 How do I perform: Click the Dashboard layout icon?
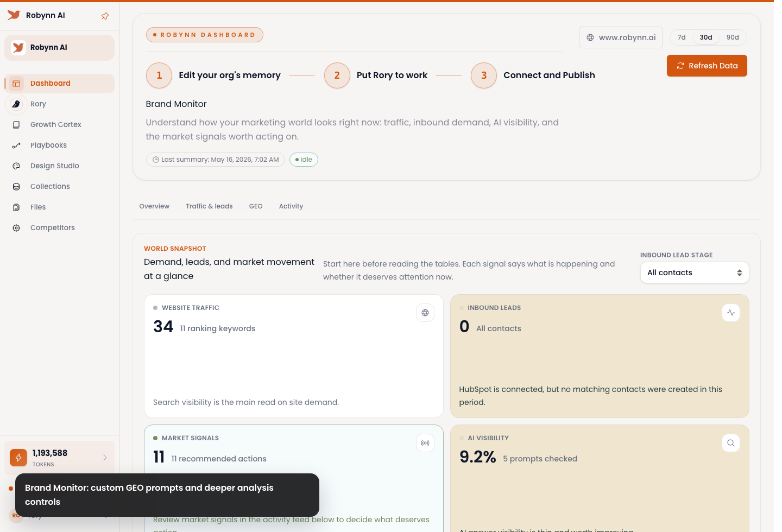click(16, 84)
